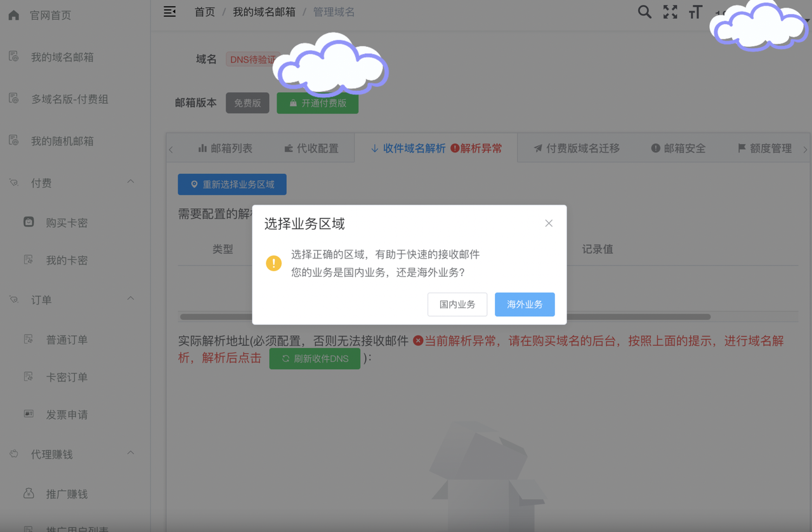The height and width of the screenshot is (532, 812).
Task: Click the 刷新收件DNS button
Action: coord(315,359)
